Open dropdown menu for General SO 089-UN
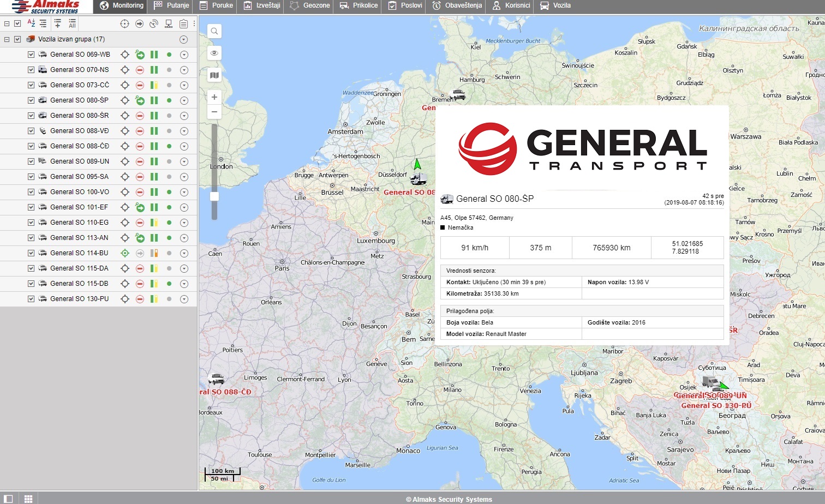This screenshot has height=504, width=825. click(184, 161)
